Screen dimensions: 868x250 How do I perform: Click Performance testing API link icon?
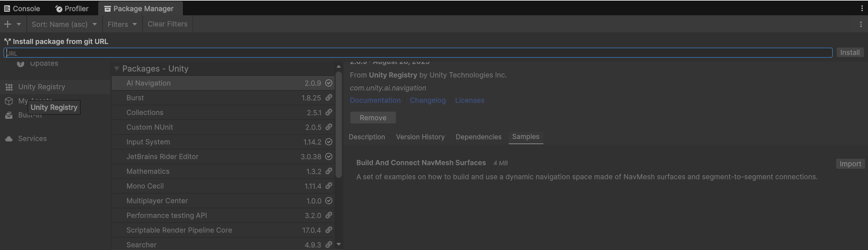click(329, 215)
